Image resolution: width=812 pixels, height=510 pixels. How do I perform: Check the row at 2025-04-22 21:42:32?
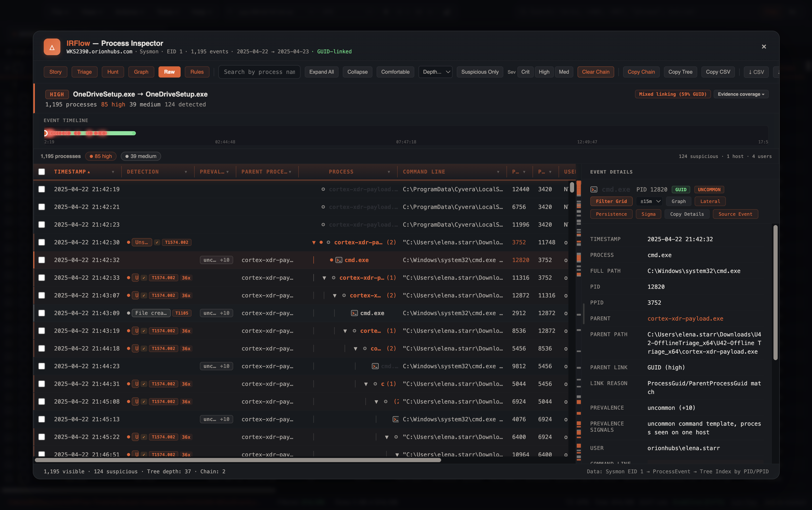(41, 260)
